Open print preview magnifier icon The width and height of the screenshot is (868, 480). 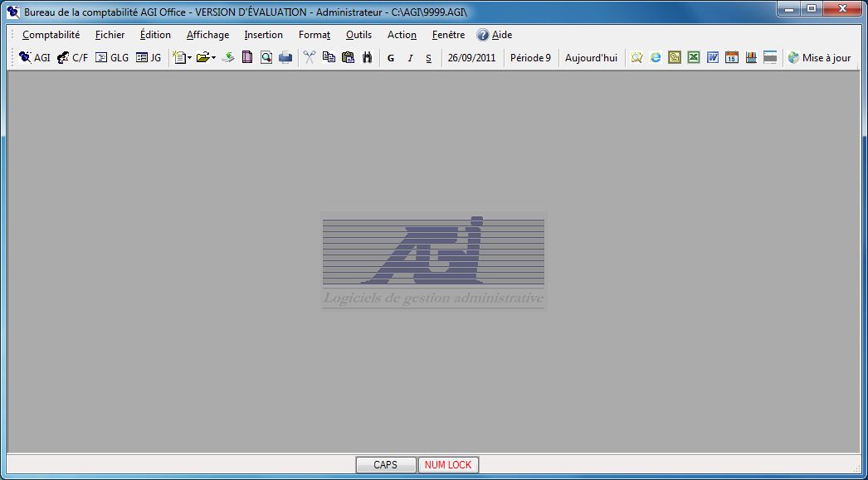266,57
